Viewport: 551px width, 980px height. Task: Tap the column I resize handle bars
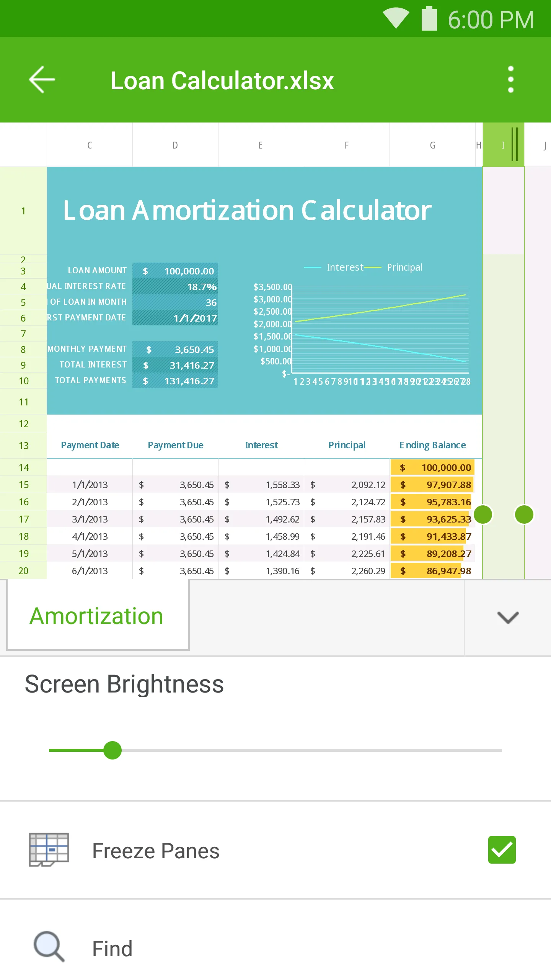click(x=515, y=144)
